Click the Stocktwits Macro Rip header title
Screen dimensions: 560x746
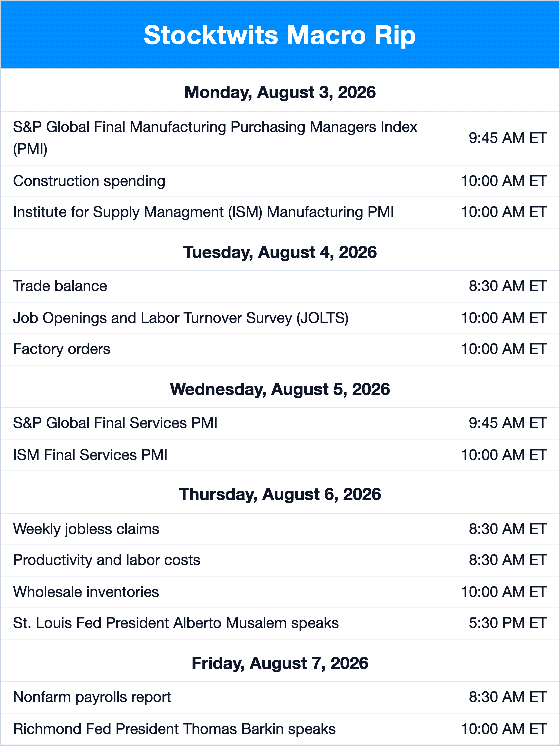point(280,35)
